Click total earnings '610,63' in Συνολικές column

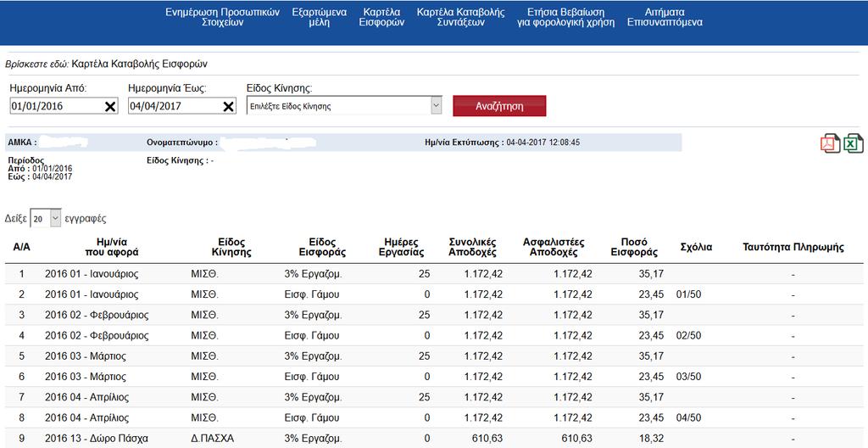pos(487,438)
